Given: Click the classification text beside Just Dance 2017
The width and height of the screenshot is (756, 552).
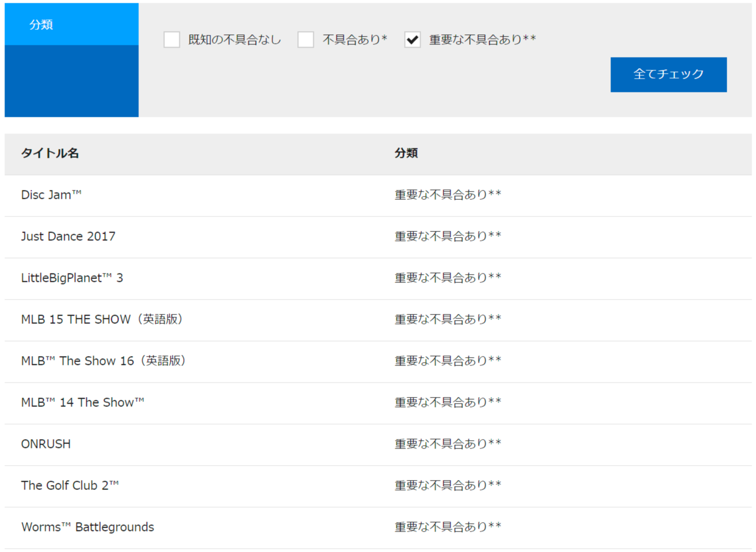Looking at the screenshot, I should pos(447,236).
